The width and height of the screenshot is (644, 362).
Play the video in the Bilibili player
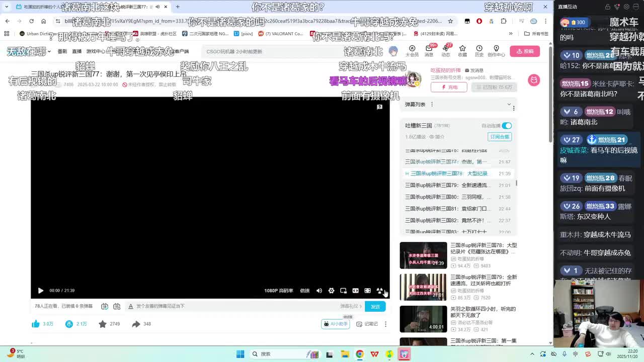coord(41,291)
